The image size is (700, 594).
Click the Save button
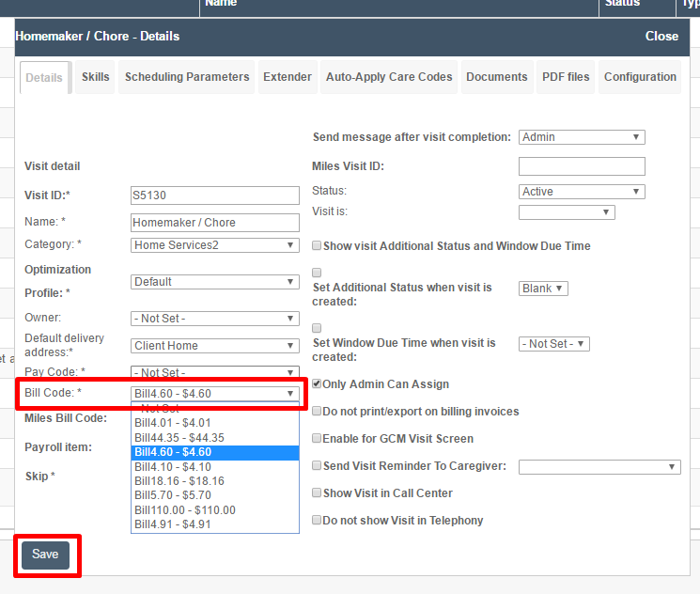(45, 555)
